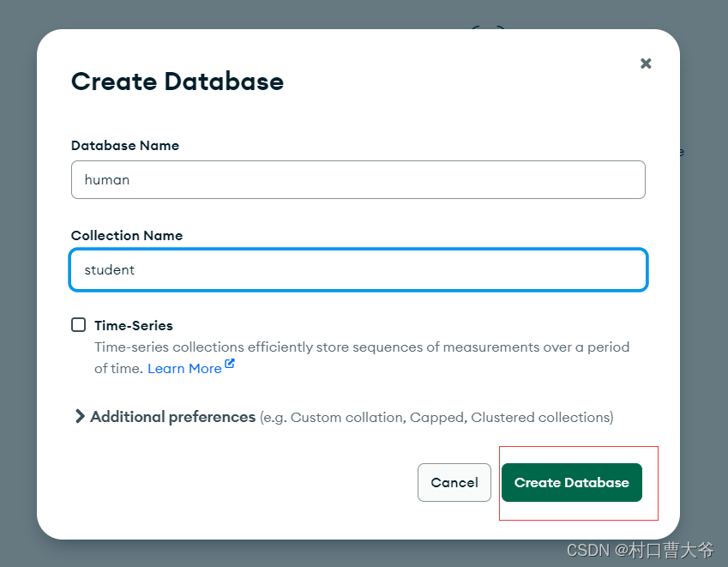Image resolution: width=728 pixels, height=567 pixels.
Task: Enable the Time-Series checkbox
Action: (79, 325)
